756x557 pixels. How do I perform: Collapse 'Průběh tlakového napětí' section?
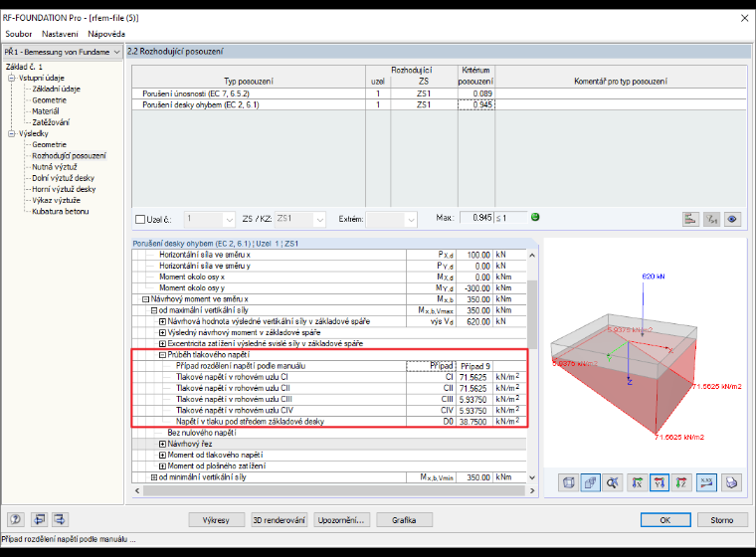162,354
